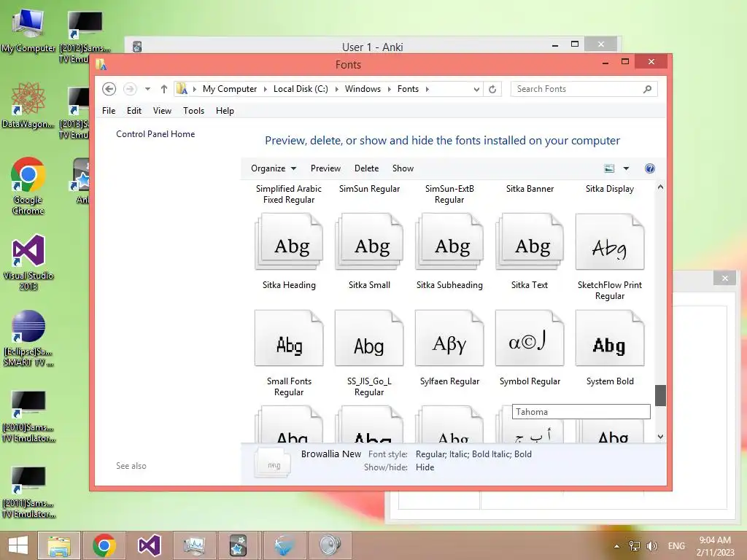This screenshot has height=560, width=747.
Task: Open the Organize dropdown menu
Action: [274, 168]
